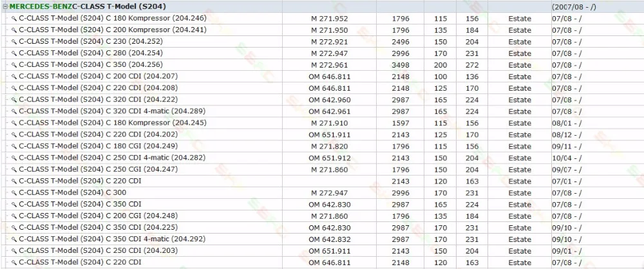The image size is (644, 269).
Task: Click magnifier icon beside C 350 CDI without code
Action: click(x=14, y=205)
